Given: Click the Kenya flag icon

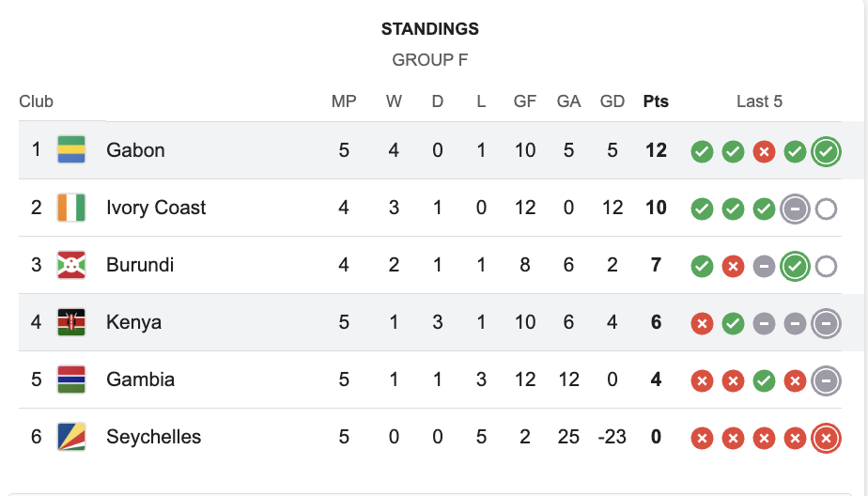Looking at the screenshot, I should [x=71, y=322].
